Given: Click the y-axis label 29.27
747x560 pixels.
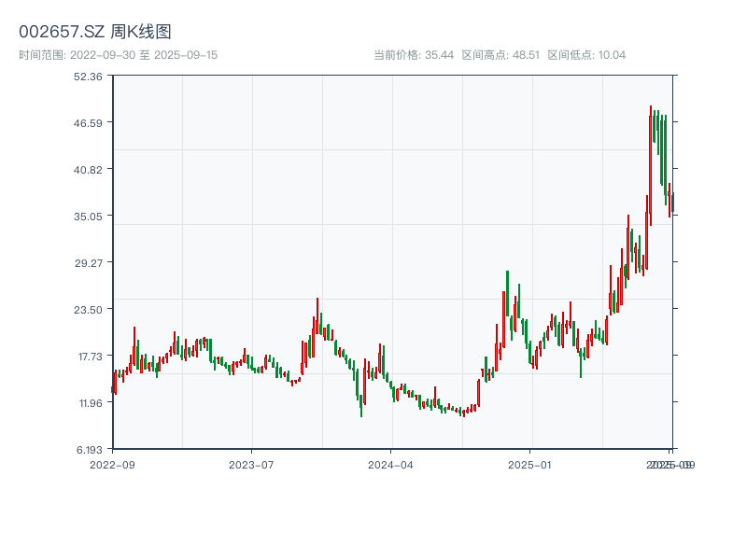Looking at the screenshot, I should [89, 263].
